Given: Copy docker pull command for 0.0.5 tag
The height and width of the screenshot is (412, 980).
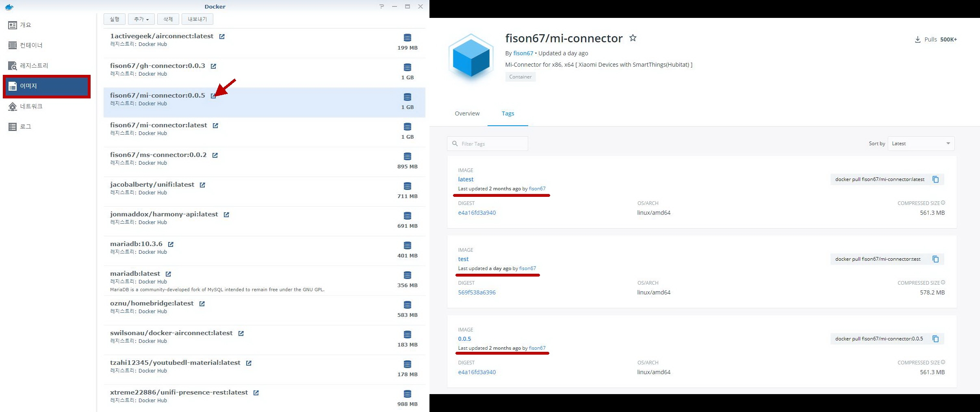Looking at the screenshot, I should pyautogui.click(x=936, y=339).
